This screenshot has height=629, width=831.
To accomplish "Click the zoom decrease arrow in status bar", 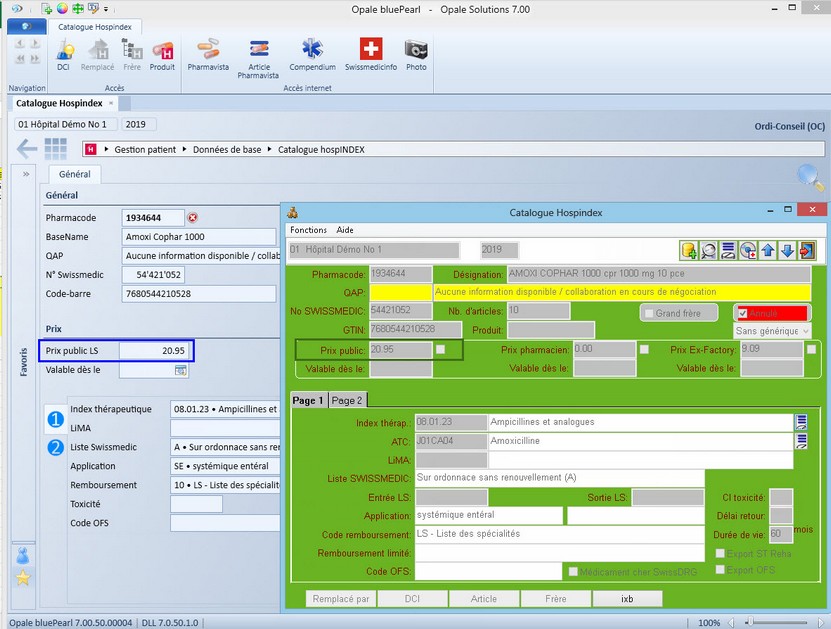I will pos(731,623).
